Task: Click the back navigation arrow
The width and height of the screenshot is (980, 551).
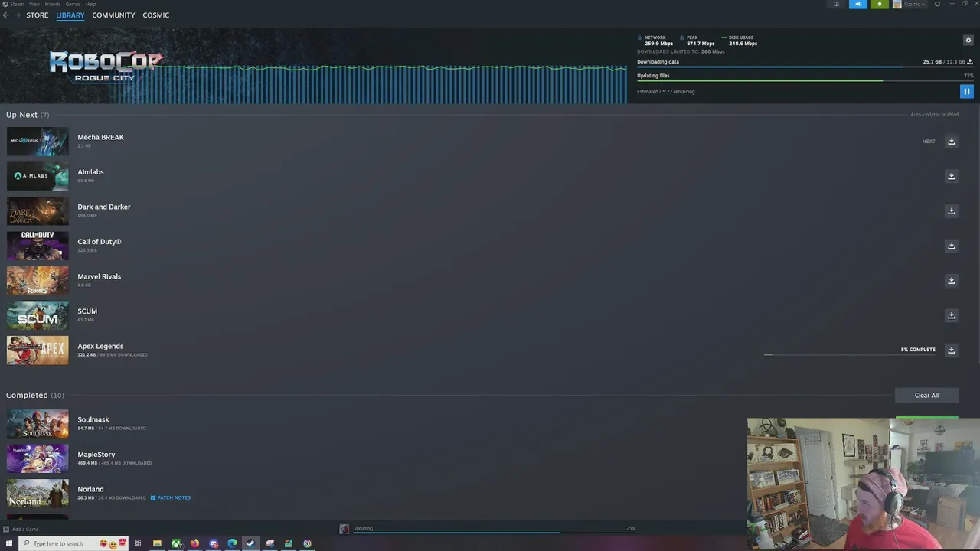Action: coord(5,15)
